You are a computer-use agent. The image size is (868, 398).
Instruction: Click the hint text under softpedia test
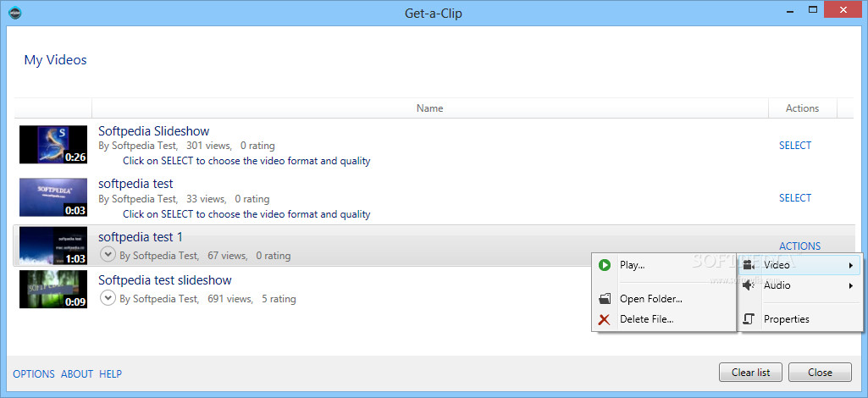click(x=246, y=214)
